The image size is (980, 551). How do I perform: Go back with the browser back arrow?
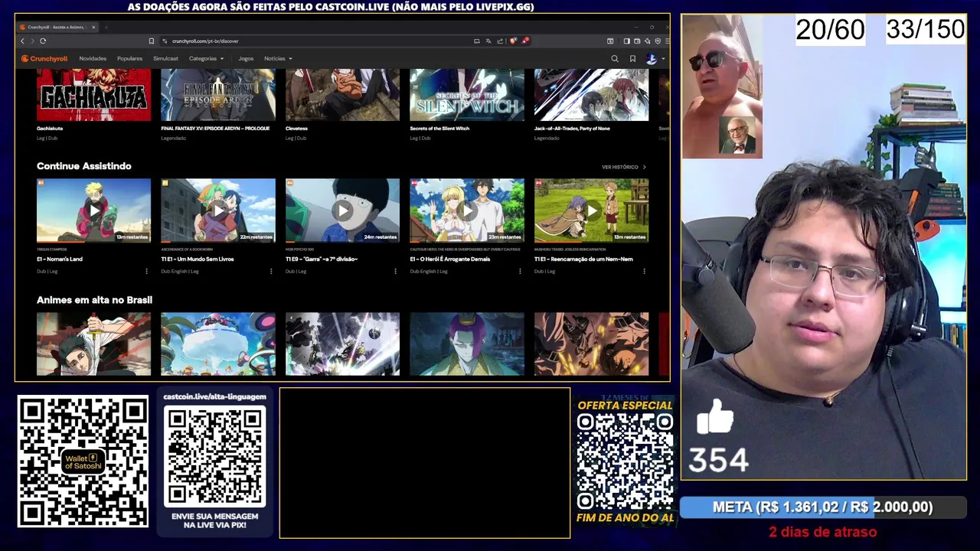click(22, 41)
